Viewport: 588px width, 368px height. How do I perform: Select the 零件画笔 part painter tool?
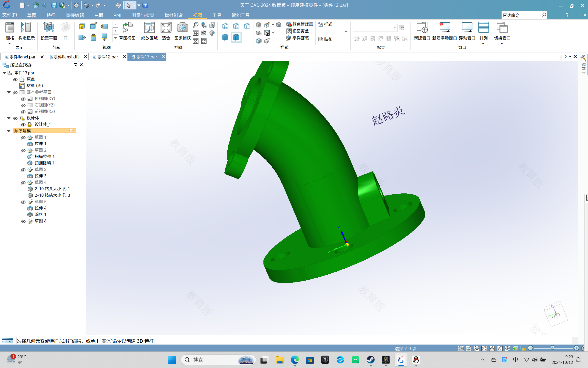(x=298, y=38)
